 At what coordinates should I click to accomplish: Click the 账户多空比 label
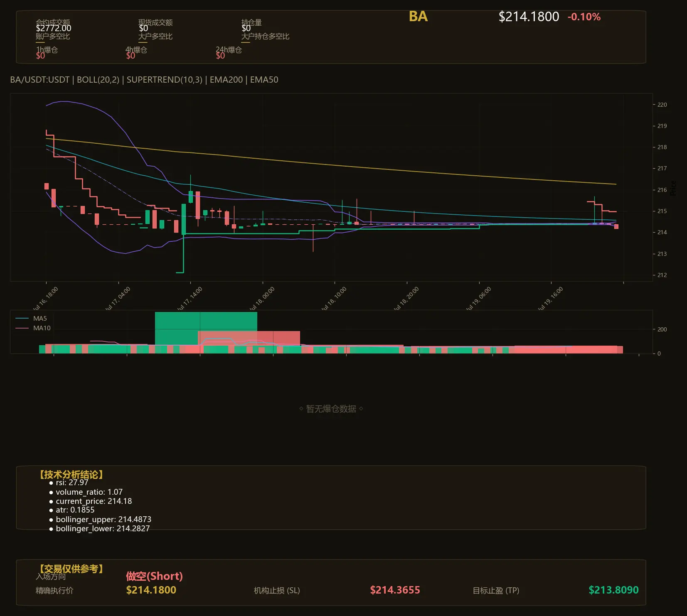53,36
